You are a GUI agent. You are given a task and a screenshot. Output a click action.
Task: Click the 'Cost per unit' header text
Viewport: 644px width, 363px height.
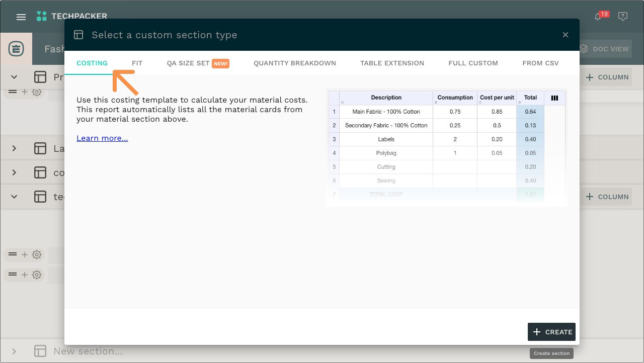[x=497, y=98]
